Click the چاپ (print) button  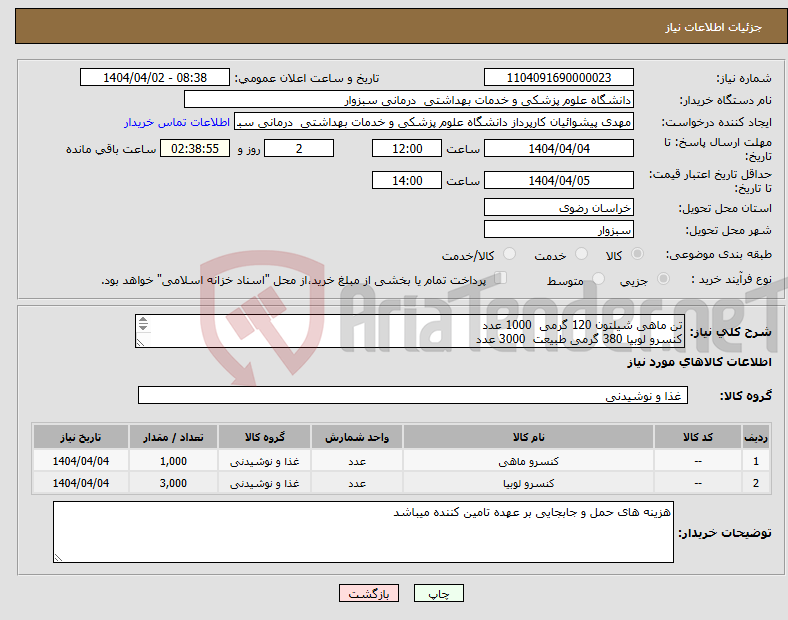[439, 593]
